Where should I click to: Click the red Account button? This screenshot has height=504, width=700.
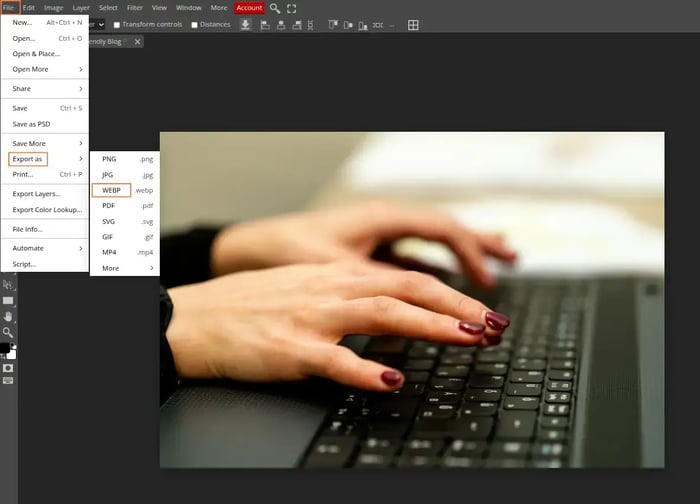[249, 8]
